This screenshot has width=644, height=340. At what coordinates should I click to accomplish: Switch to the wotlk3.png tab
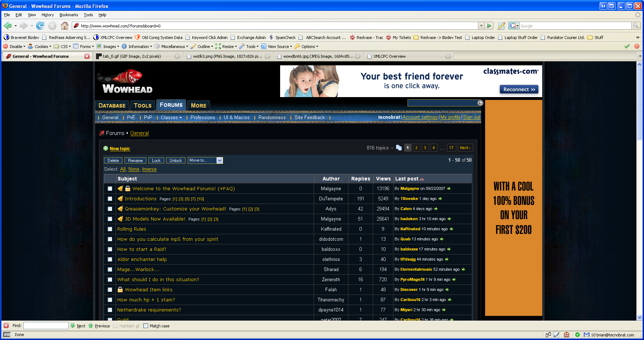(x=229, y=56)
